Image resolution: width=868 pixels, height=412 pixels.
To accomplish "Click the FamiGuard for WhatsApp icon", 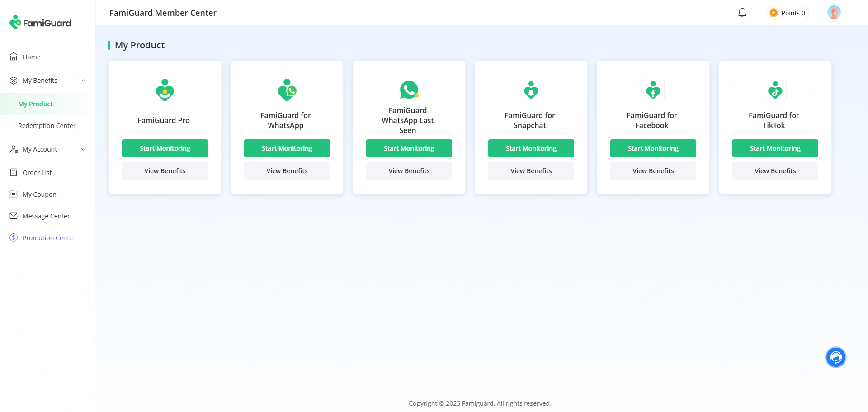I will [287, 90].
